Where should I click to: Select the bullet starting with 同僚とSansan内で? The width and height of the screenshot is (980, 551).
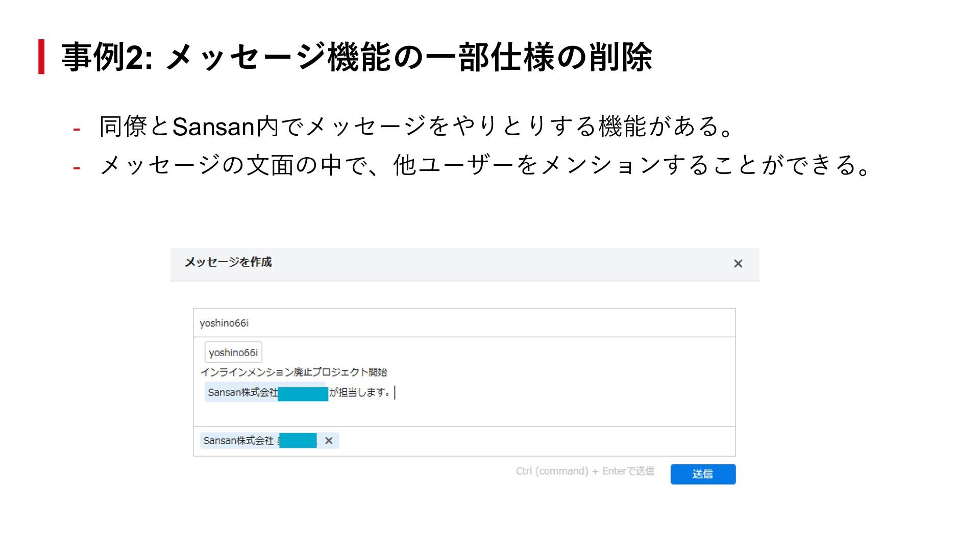click(416, 127)
